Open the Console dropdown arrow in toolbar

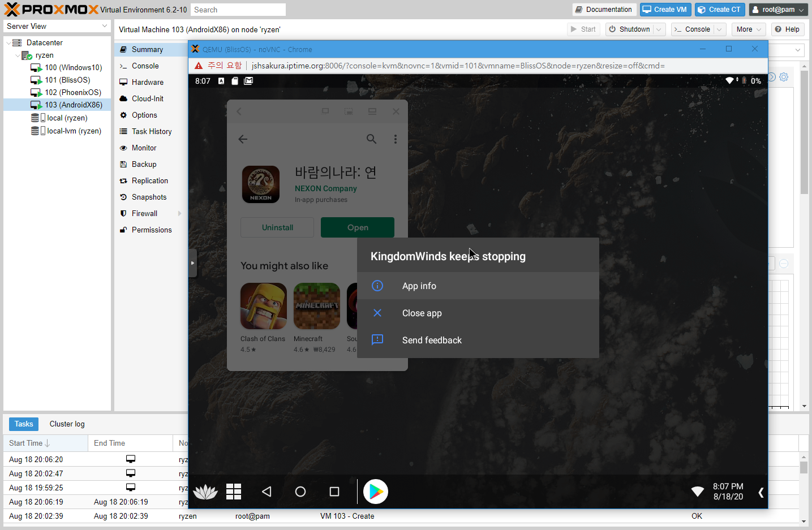[719, 29]
